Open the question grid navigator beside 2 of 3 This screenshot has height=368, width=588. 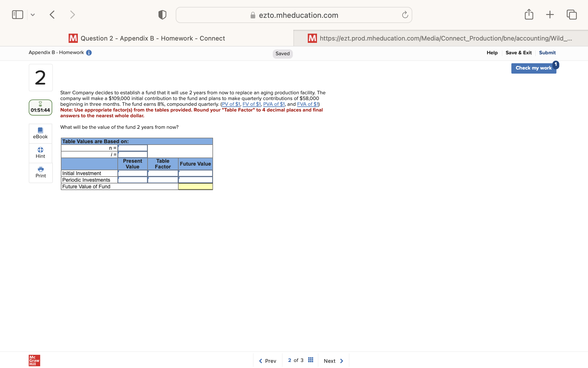tap(310, 359)
